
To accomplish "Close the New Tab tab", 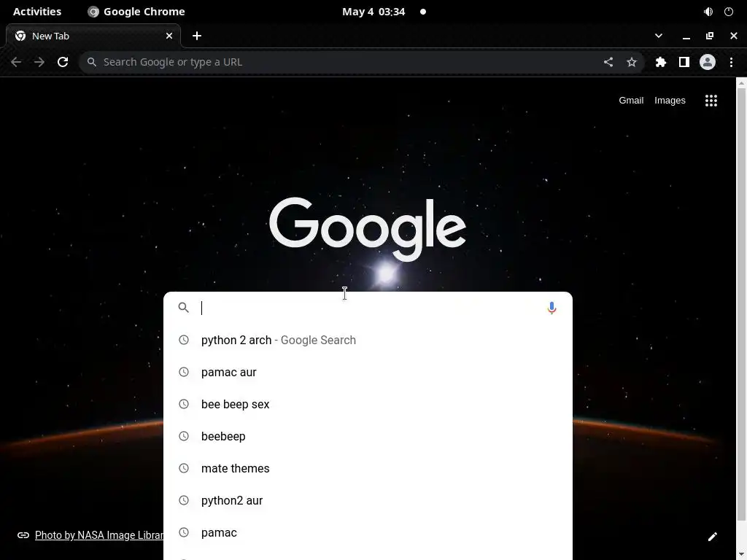I will [x=169, y=36].
